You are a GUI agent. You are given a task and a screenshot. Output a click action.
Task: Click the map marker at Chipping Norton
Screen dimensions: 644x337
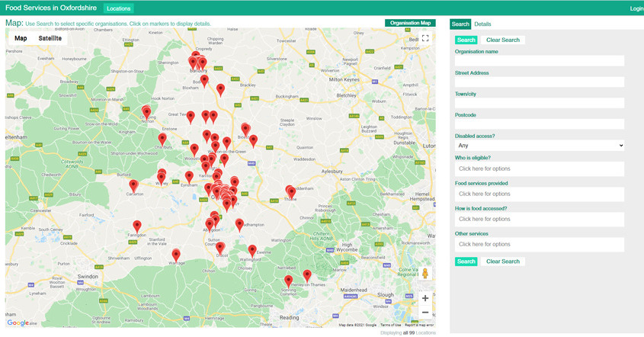click(146, 112)
